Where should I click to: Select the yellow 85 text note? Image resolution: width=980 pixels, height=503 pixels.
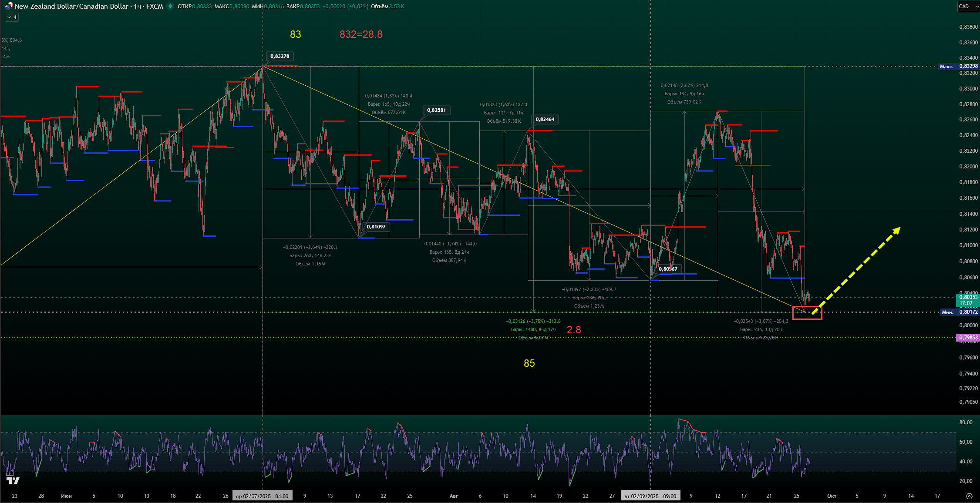pos(529,363)
